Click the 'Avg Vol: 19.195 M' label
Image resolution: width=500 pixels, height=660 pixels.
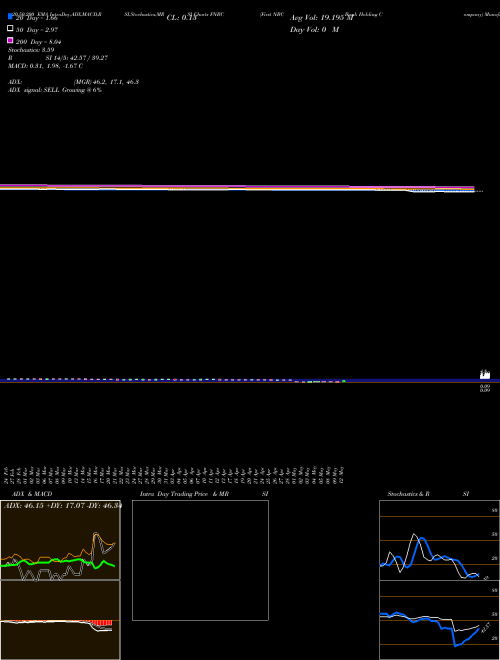322,18
